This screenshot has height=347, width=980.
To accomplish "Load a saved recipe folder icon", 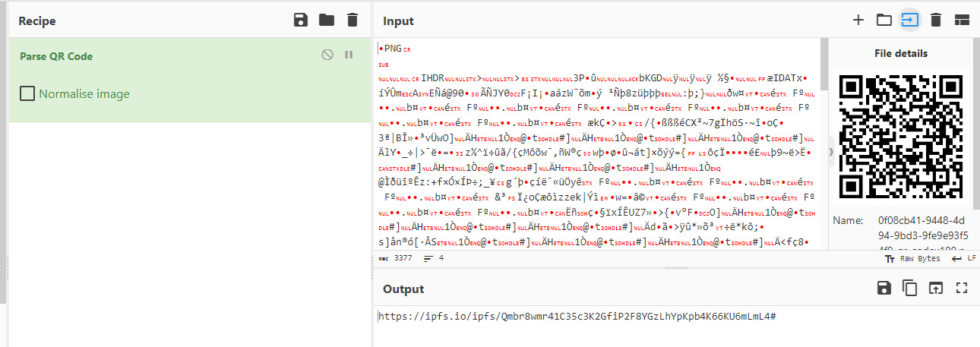I will pos(327,21).
